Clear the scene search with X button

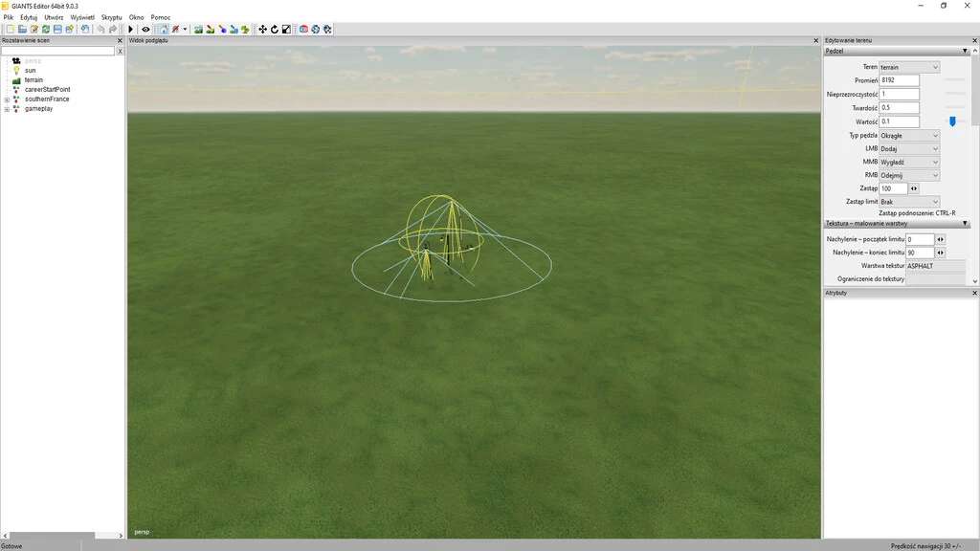click(x=120, y=51)
